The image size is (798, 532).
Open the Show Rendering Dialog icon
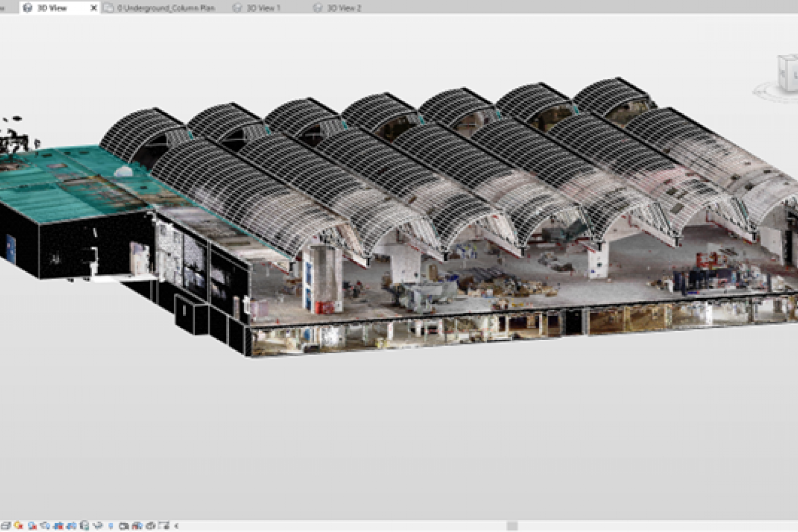[x=45, y=526]
